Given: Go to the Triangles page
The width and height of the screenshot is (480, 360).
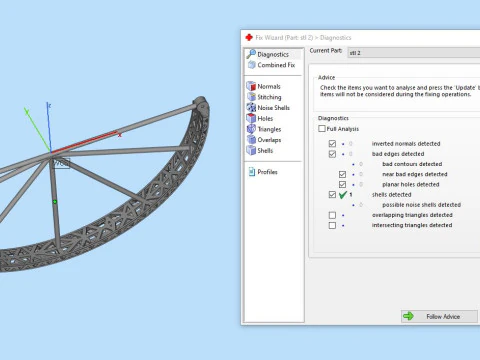Looking at the screenshot, I should click(269, 129).
